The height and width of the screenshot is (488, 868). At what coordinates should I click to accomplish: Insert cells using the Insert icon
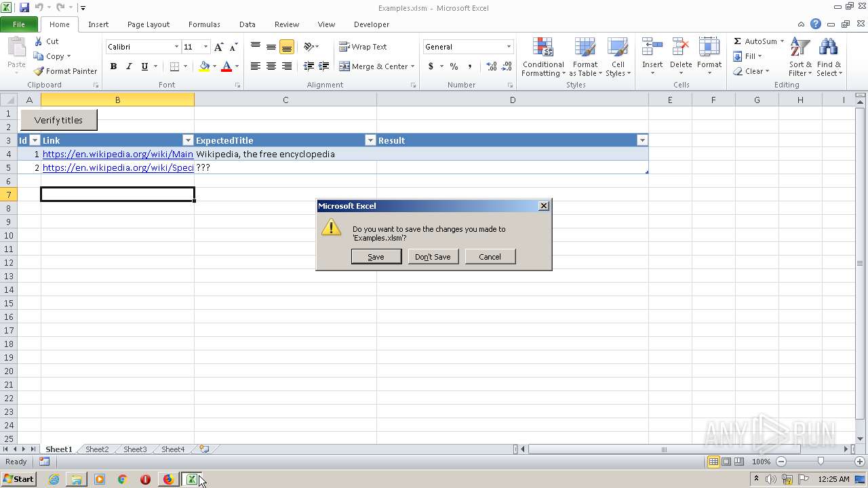(x=652, y=47)
